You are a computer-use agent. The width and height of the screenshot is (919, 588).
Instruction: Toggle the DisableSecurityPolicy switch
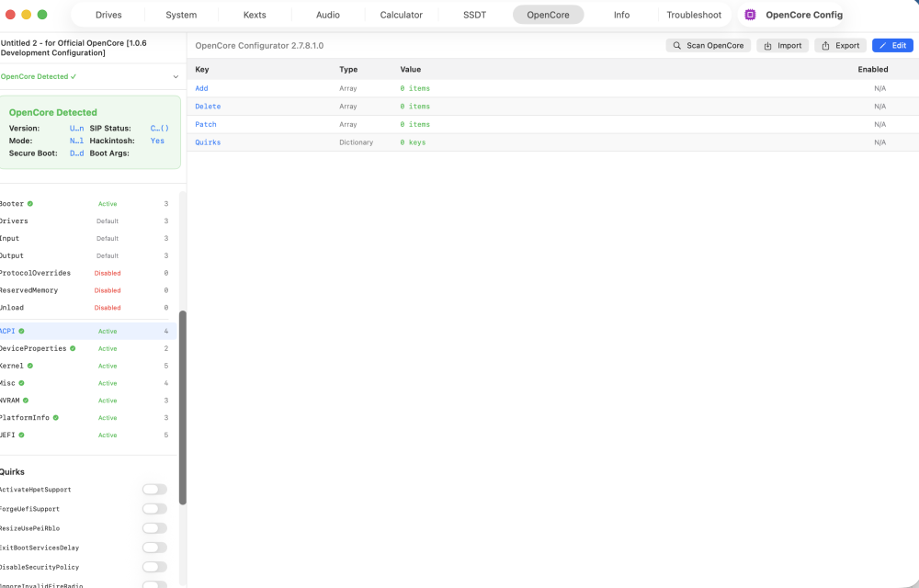(154, 567)
